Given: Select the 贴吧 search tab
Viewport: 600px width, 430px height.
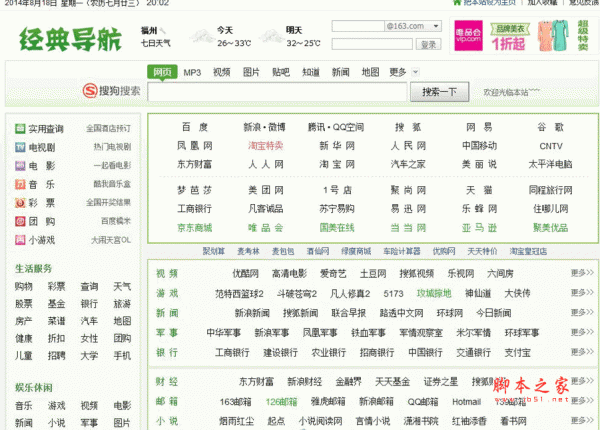Looking at the screenshot, I should click(281, 72).
